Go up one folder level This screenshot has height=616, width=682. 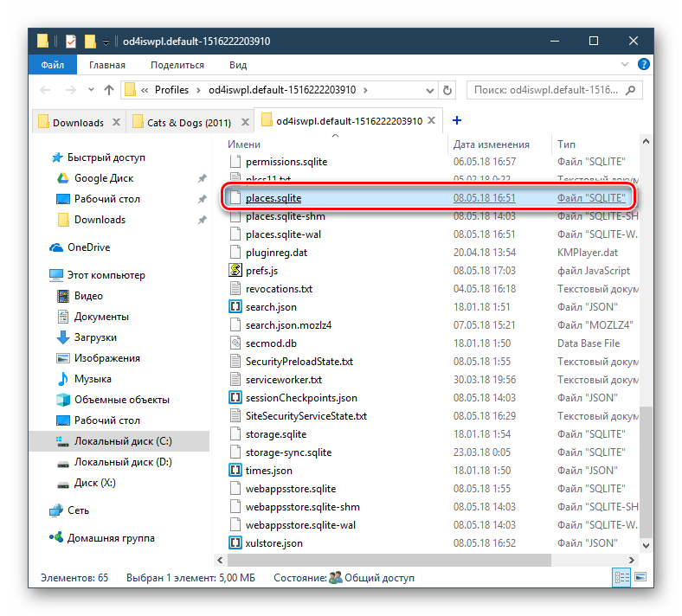(x=109, y=90)
